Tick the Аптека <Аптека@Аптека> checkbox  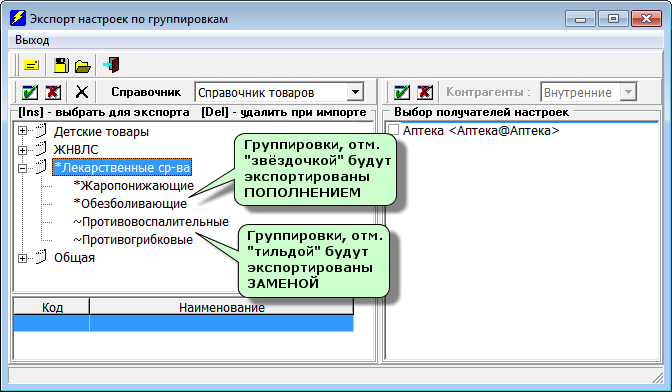[x=393, y=130]
